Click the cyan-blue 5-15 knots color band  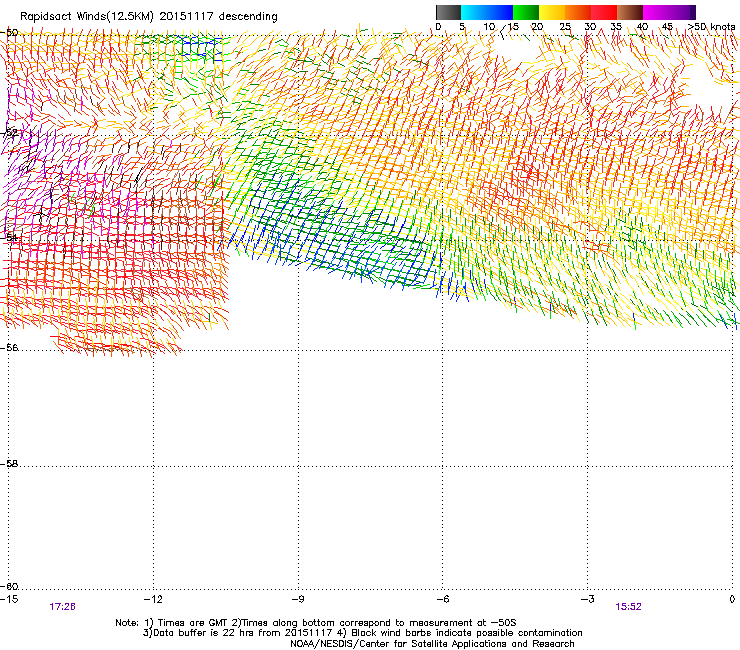[487, 12]
